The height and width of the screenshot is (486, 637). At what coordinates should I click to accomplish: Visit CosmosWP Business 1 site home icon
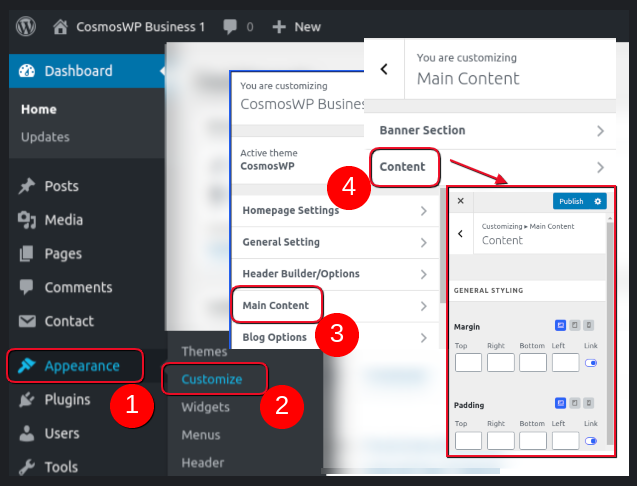pyautogui.click(x=60, y=27)
